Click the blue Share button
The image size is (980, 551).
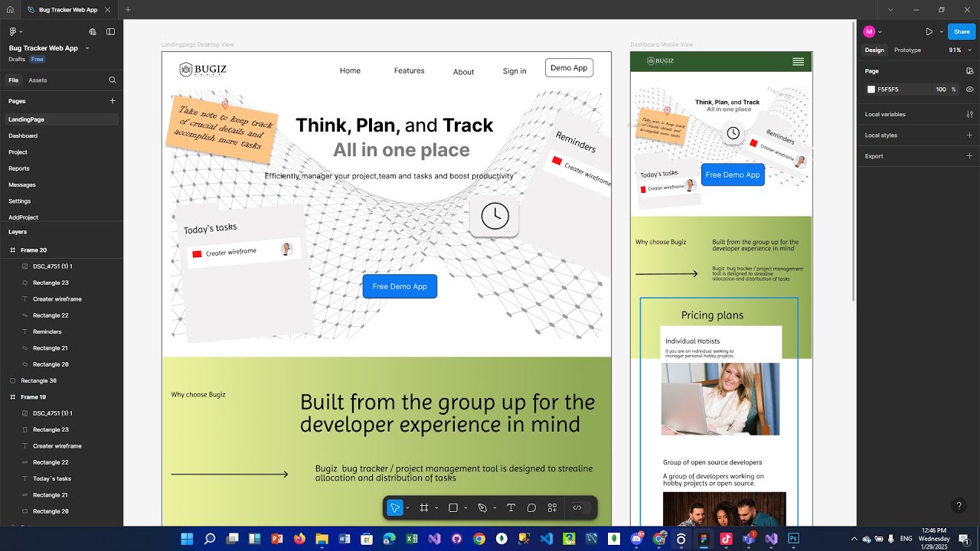(x=962, y=31)
